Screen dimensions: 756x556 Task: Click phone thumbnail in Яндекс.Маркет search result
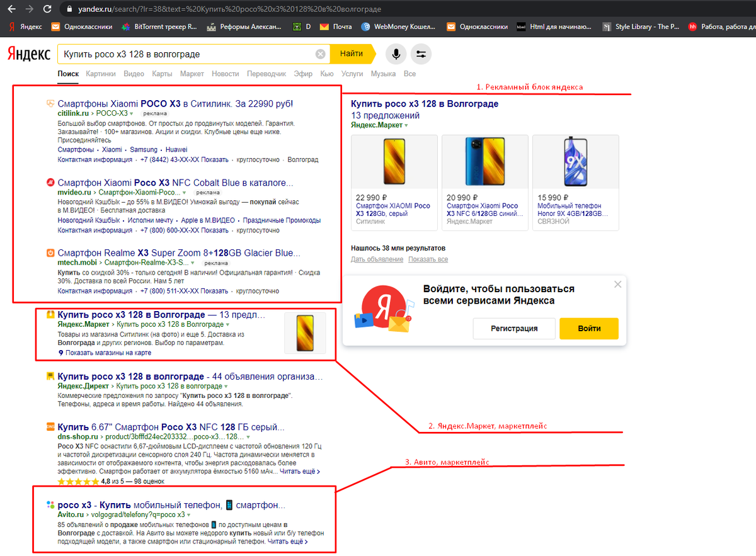point(306,332)
